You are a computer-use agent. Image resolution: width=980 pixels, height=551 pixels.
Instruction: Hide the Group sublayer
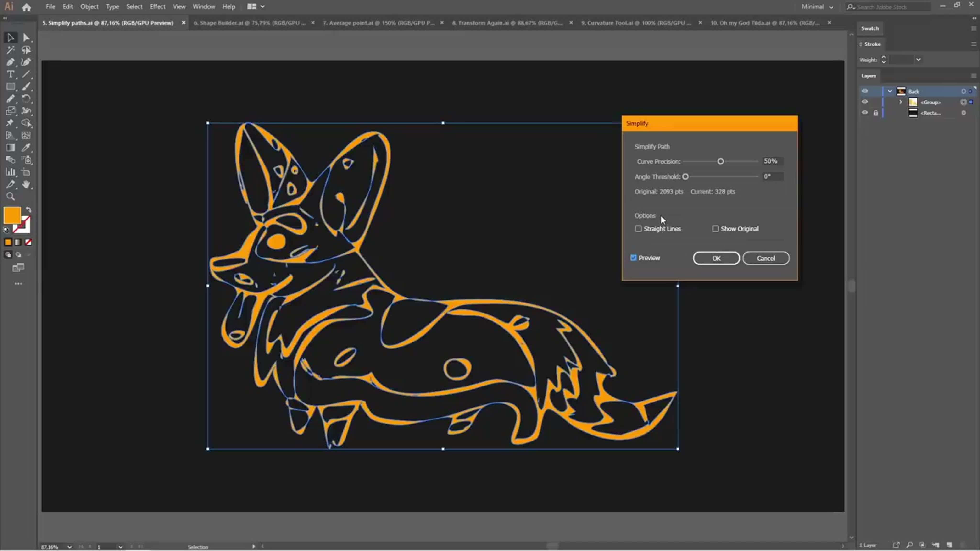(865, 102)
